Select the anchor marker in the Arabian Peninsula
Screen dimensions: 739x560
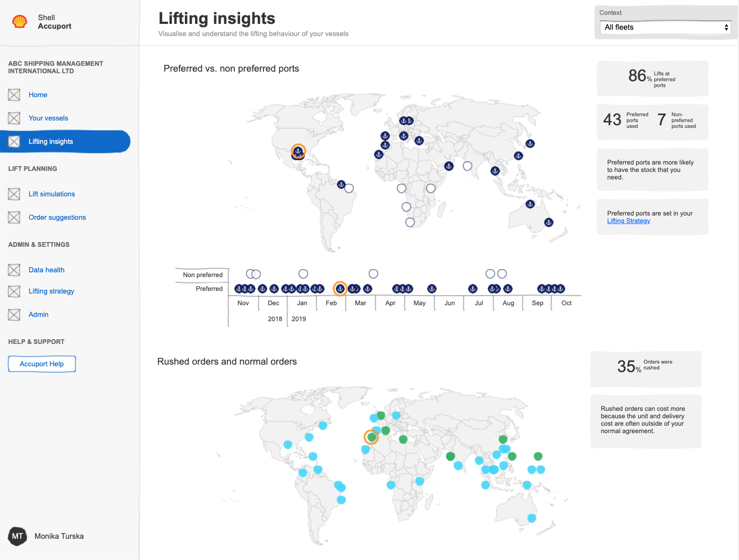(449, 166)
